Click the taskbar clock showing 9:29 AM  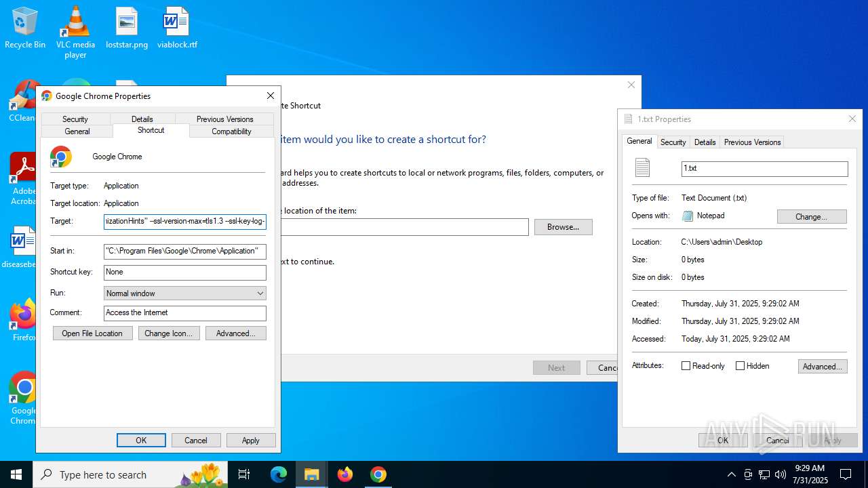click(x=810, y=474)
